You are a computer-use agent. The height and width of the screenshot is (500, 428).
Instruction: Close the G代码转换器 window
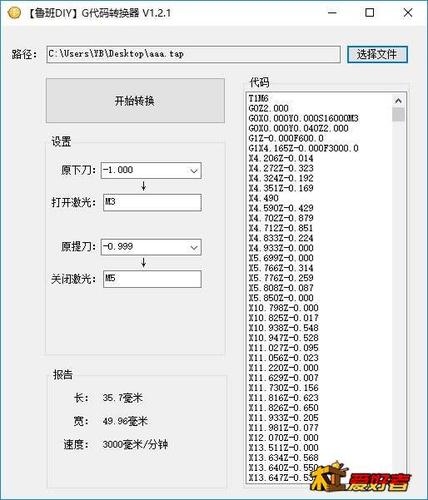point(408,13)
